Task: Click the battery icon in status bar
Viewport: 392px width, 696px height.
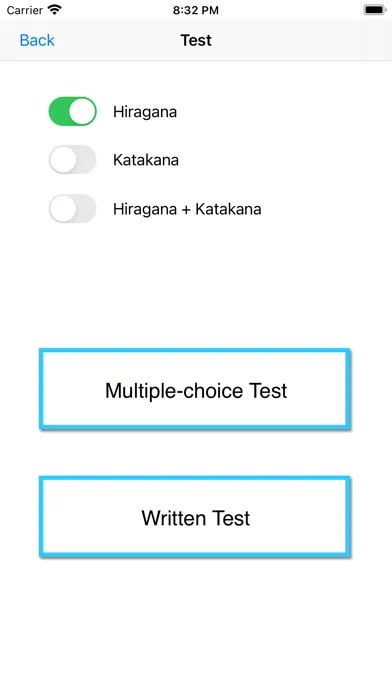Action: click(374, 10)
